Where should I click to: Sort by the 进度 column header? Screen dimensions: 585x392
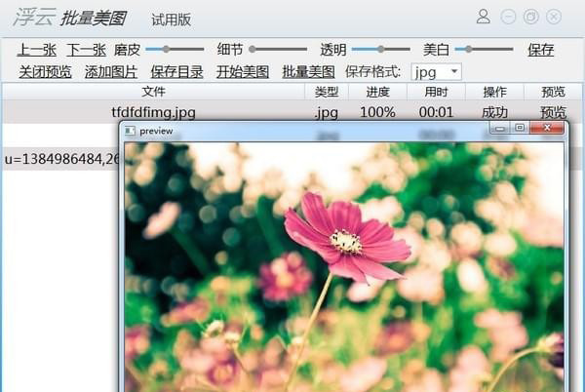point(377,92)
